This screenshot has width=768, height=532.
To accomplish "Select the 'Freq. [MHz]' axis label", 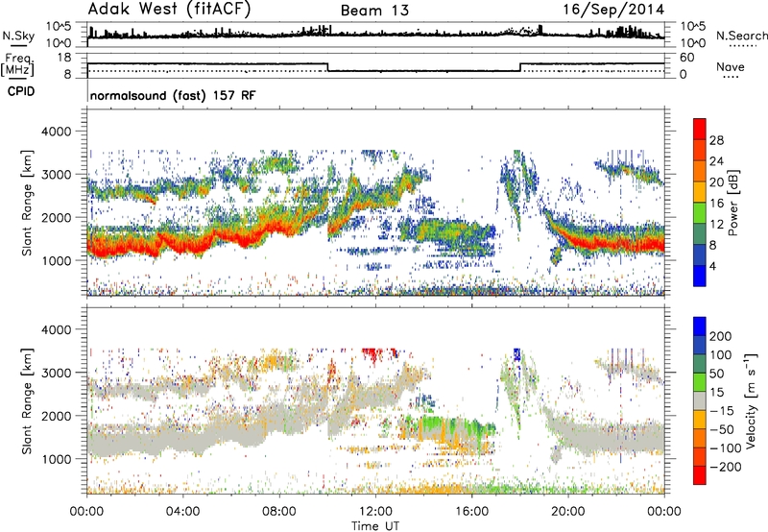I will (x=17, y=64).
